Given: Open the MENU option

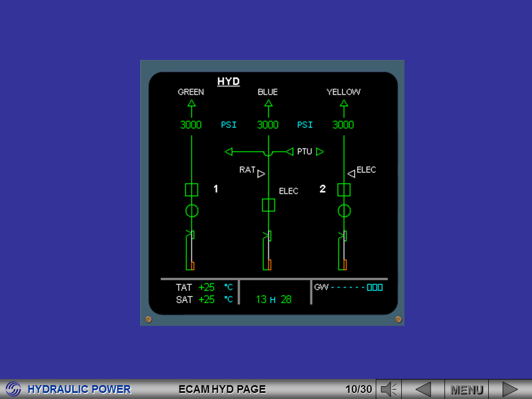Looking at the screenshot, I should coord(467,388).
